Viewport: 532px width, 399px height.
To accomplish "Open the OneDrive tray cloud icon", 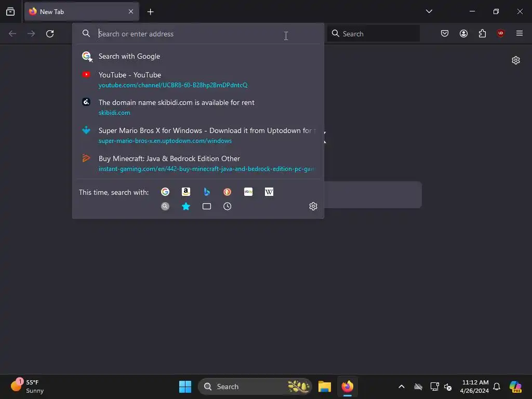I will pos(418,387).
